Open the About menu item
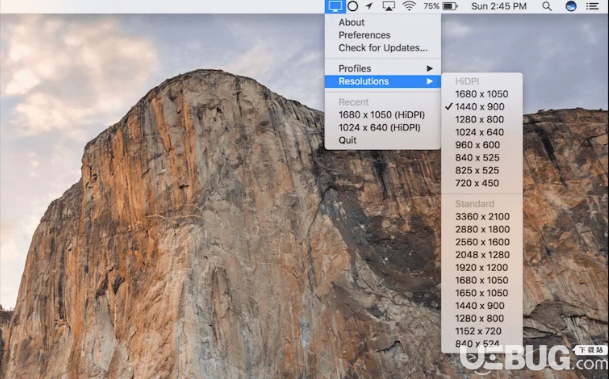This screenshot has width=609, height=379. tap(383, 23)
